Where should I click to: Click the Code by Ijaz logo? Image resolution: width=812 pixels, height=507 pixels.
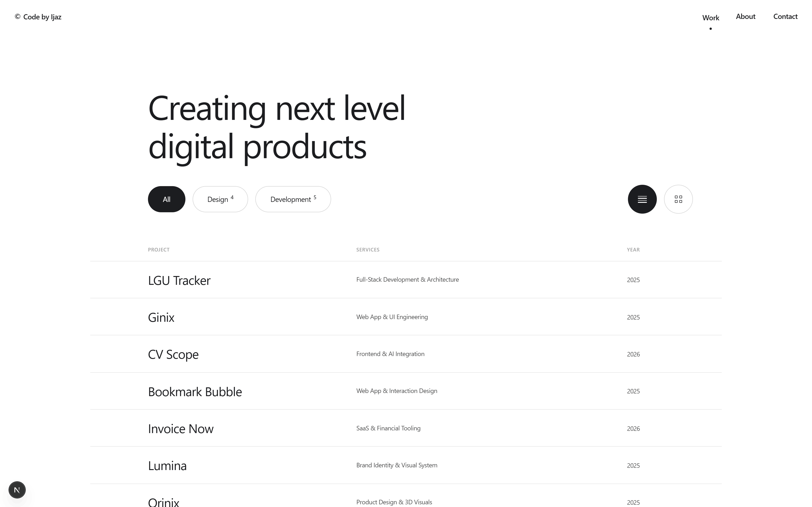[38, 17]
